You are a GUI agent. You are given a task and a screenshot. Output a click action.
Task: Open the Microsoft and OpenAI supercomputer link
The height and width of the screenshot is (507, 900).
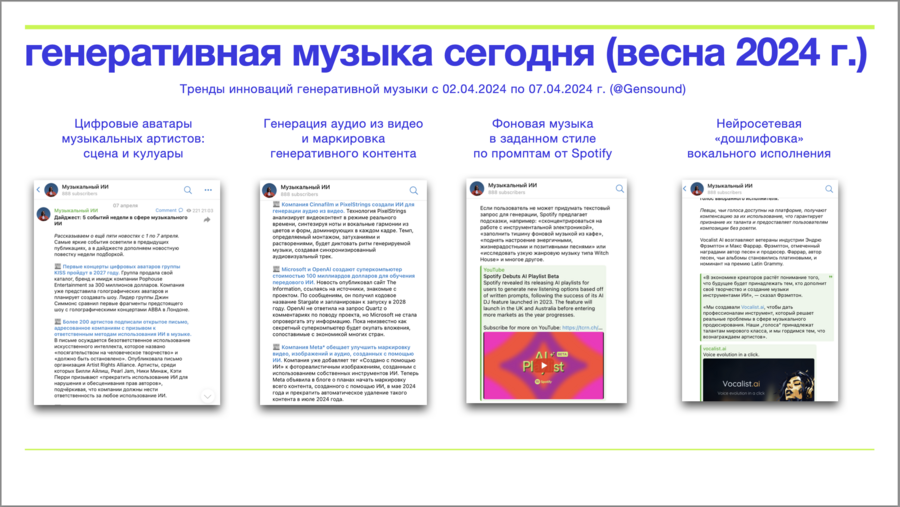pos(343,276)
